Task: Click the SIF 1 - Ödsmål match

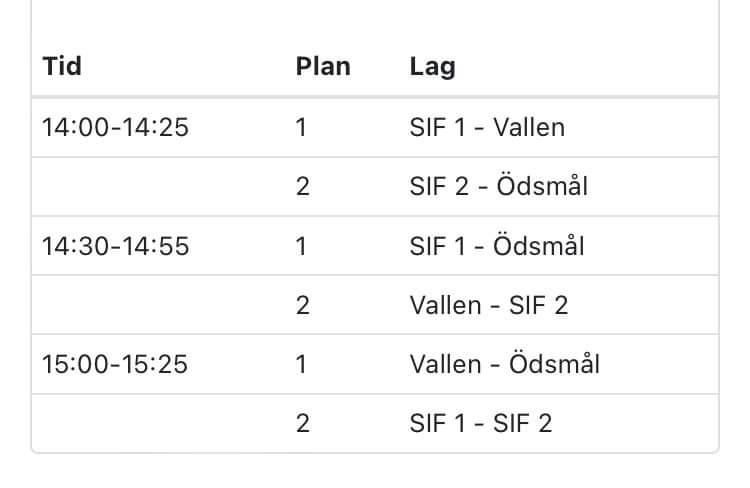Action: 496,245
